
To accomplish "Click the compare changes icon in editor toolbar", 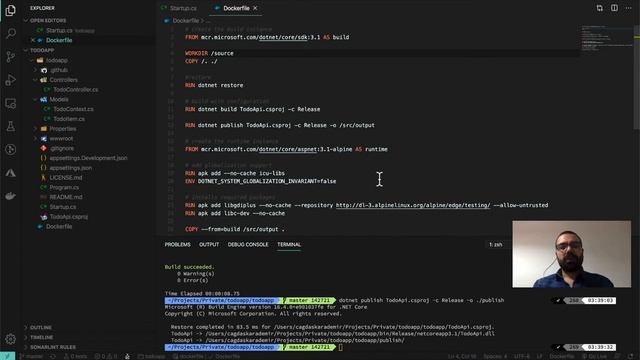I will [x=600, y=8].
